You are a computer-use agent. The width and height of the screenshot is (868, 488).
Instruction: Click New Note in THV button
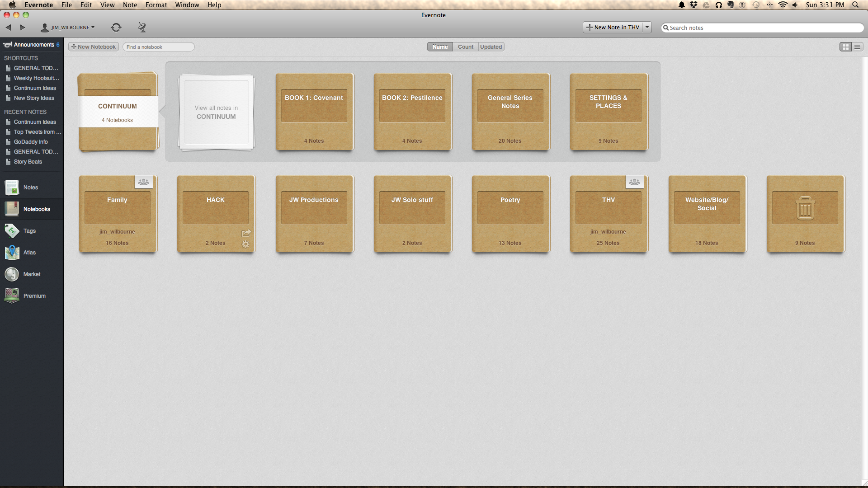tap(613, 28)
